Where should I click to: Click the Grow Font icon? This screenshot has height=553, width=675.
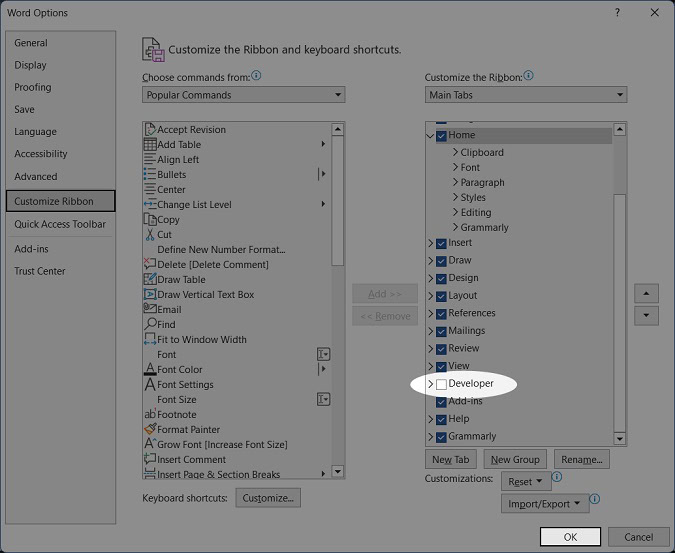tap(150, 444)
